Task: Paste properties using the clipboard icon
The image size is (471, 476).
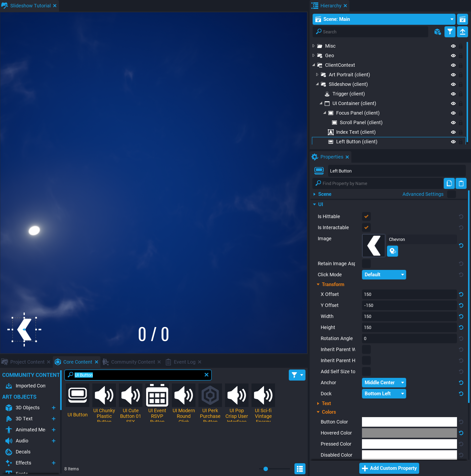Action: pyautogui.click(x=461, y=183)
